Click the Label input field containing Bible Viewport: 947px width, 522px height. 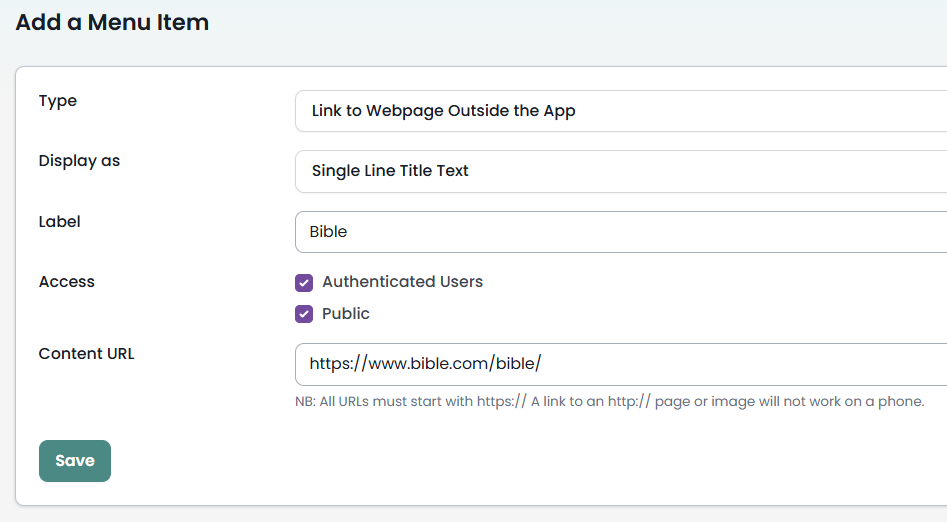click(621, 232)
